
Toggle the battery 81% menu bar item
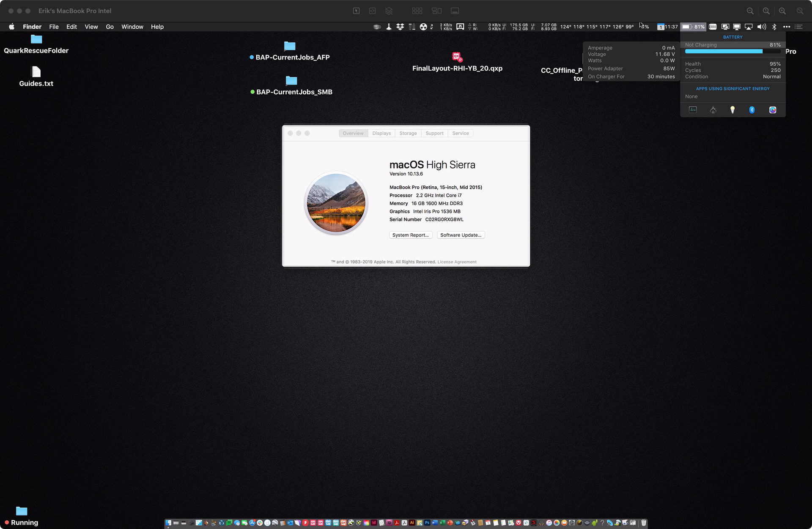click(x=693, y=27)
